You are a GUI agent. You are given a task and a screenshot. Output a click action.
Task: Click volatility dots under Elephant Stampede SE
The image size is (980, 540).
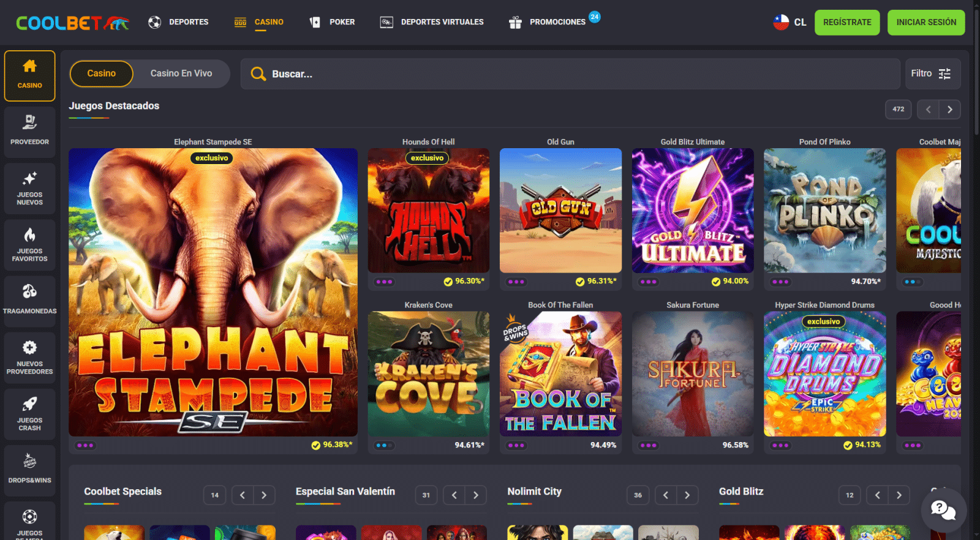[85, 446]
